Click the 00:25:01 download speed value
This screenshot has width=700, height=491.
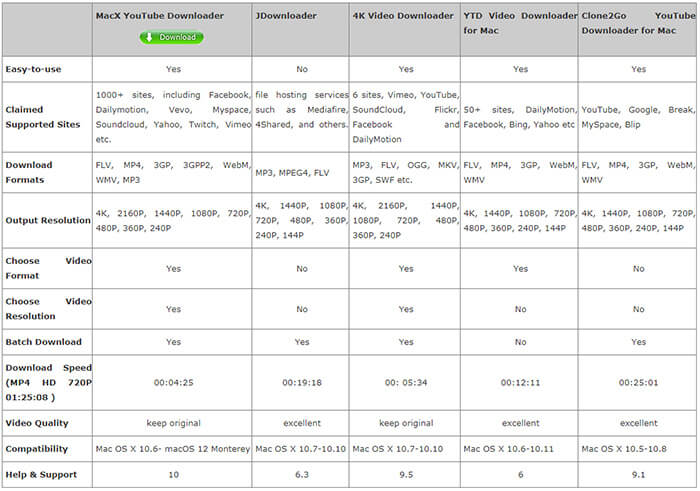coord(638,383)
